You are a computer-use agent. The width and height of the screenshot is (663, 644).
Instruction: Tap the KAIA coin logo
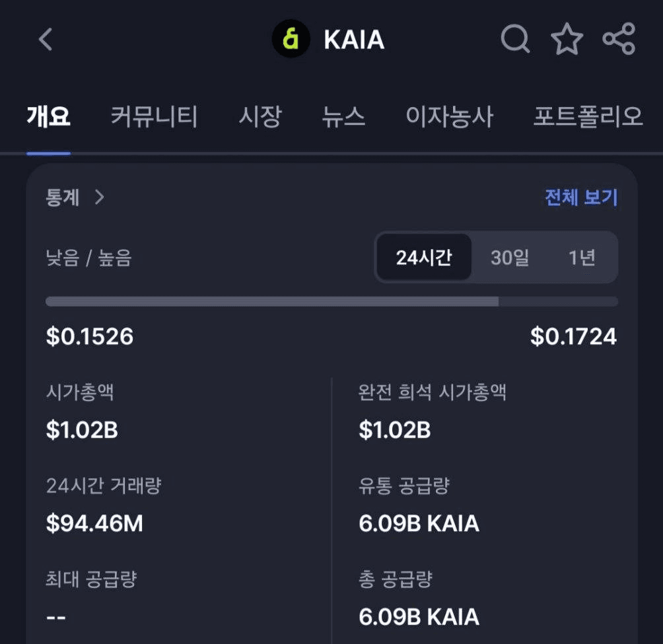click(291, 39)
